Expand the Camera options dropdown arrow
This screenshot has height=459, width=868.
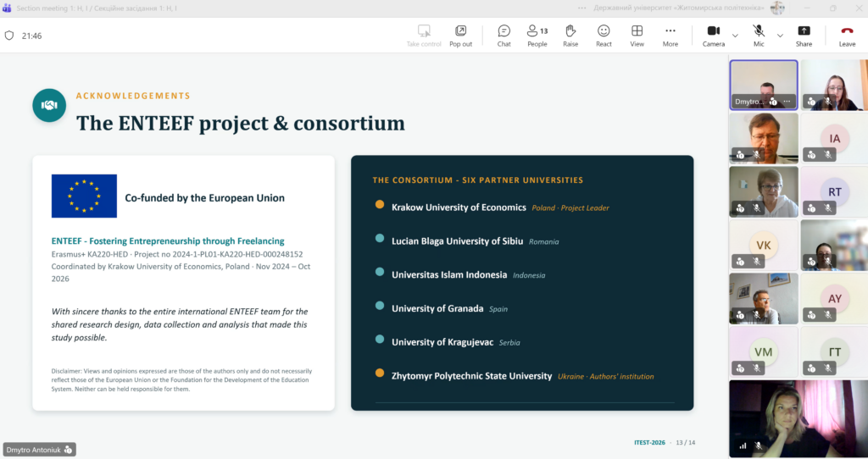pyautogui.click(x=735, y=36)
